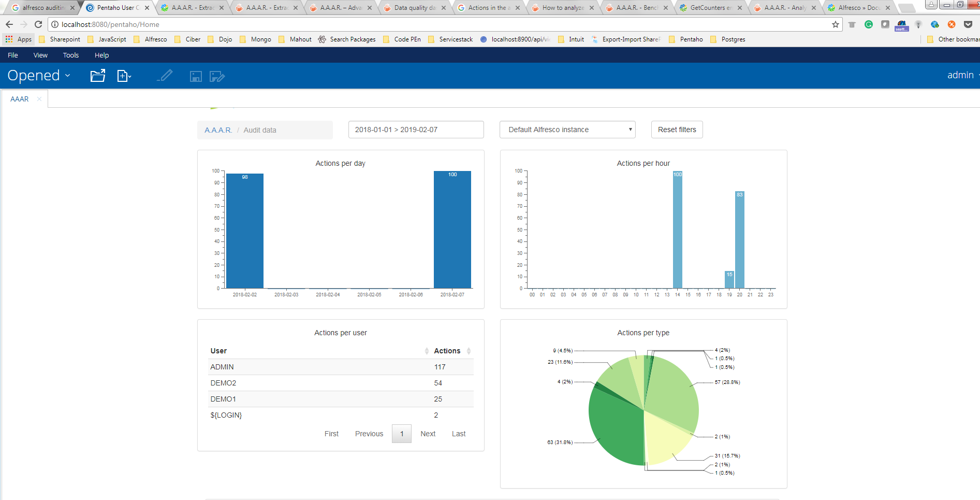Screen dimensions: 980x500
Task: Click the Grammarly extension icon
Action: coord(869,24)
